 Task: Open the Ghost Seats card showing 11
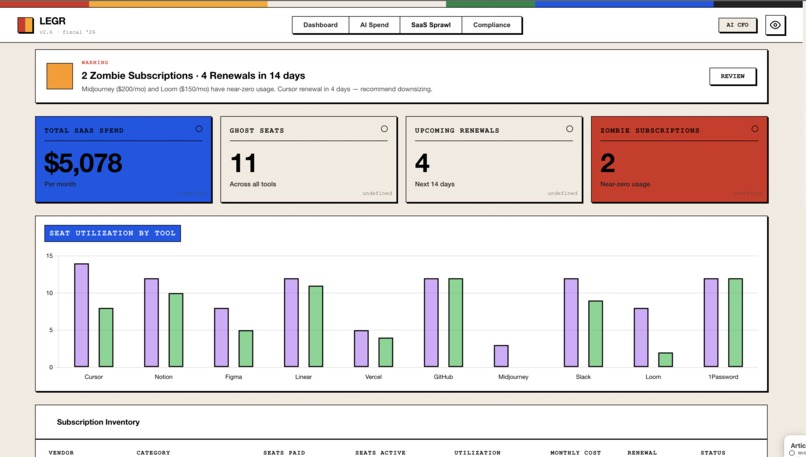click(x=309, y=159)
